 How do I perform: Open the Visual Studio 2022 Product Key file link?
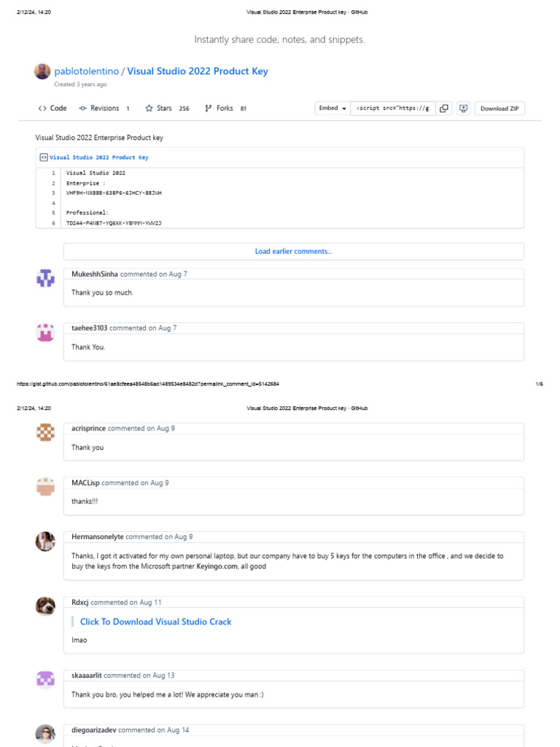(x=99, y=158)
